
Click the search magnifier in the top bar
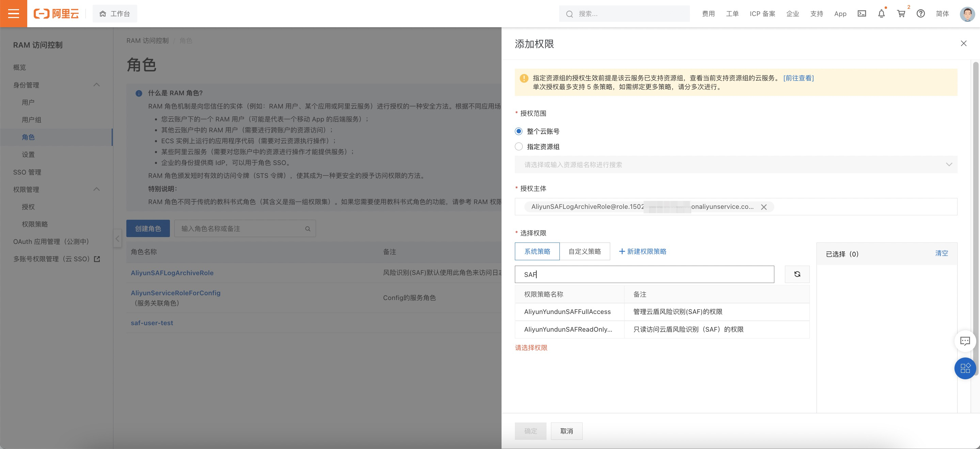coord(570,14)
